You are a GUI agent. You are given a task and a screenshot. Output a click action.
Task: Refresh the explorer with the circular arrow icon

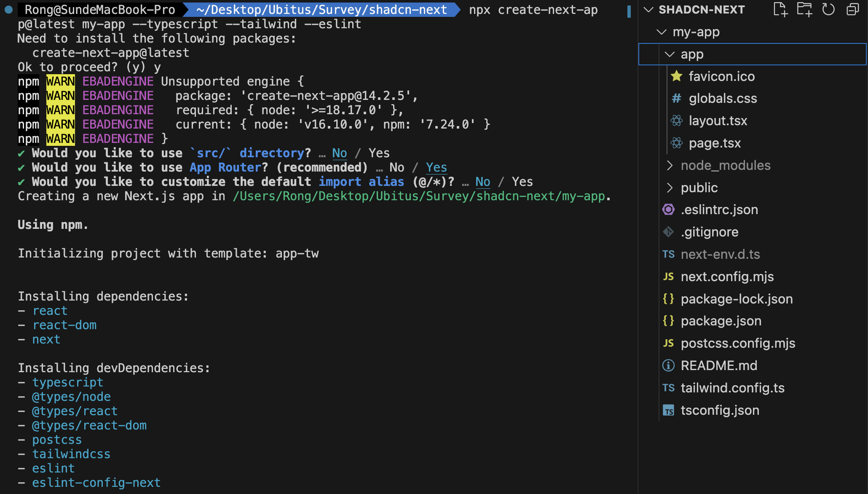[828, 9]
